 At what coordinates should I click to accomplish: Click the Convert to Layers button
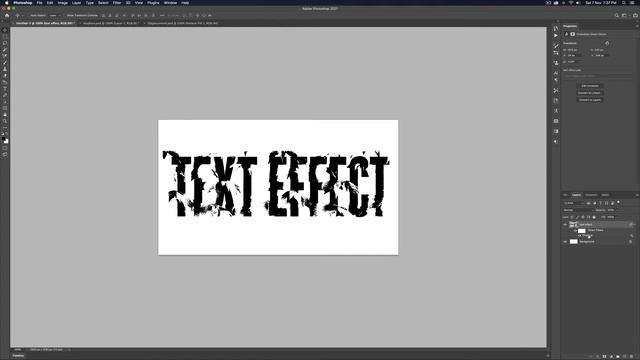[590, 100]
